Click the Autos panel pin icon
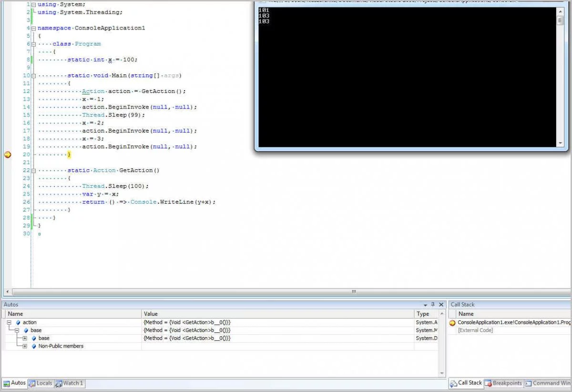The height and width of the screenshot is (392, 572). (x=433, y=305)
